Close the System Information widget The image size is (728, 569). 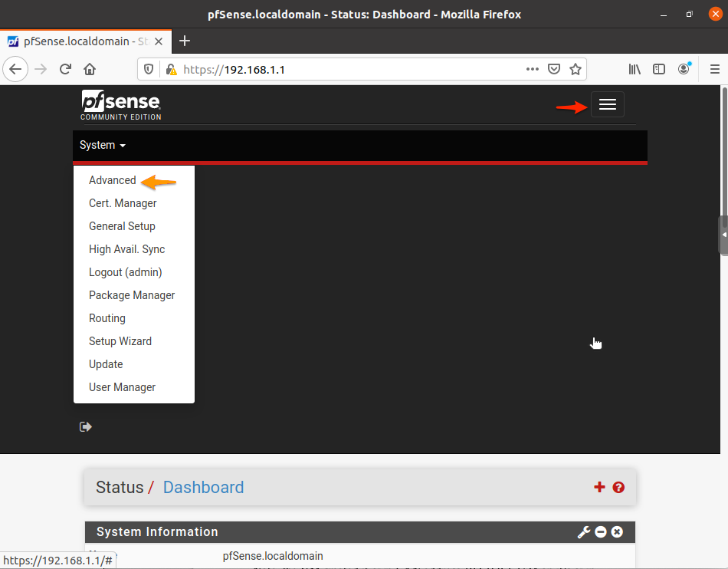coord(617,531)
